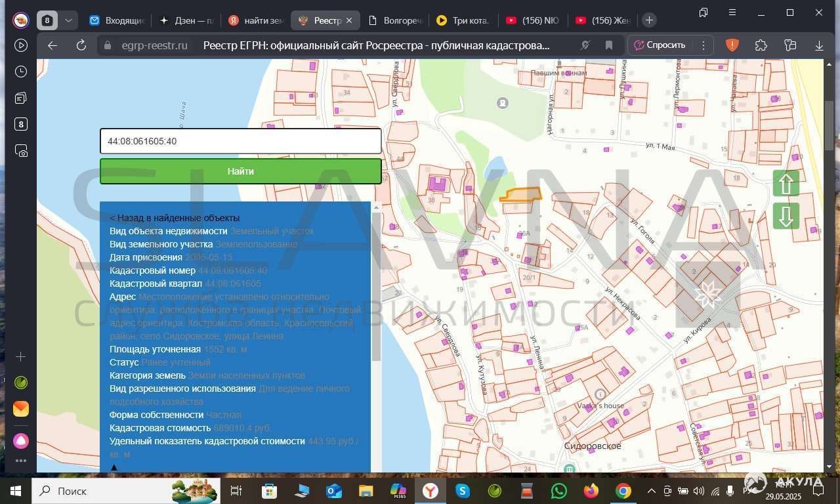Open a new tab with plus button
Screen dimensions: 840x504
649,20
